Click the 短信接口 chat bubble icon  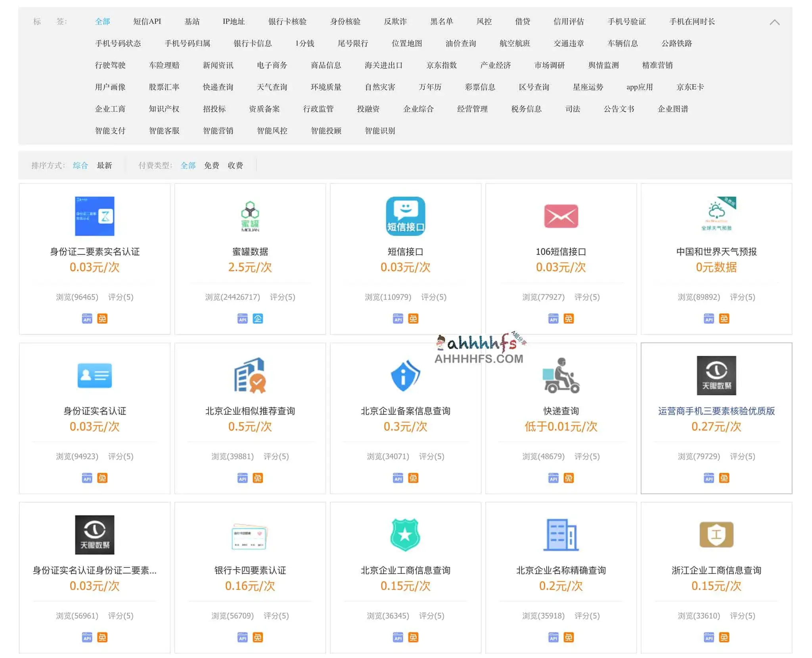(x=405, y=216)
